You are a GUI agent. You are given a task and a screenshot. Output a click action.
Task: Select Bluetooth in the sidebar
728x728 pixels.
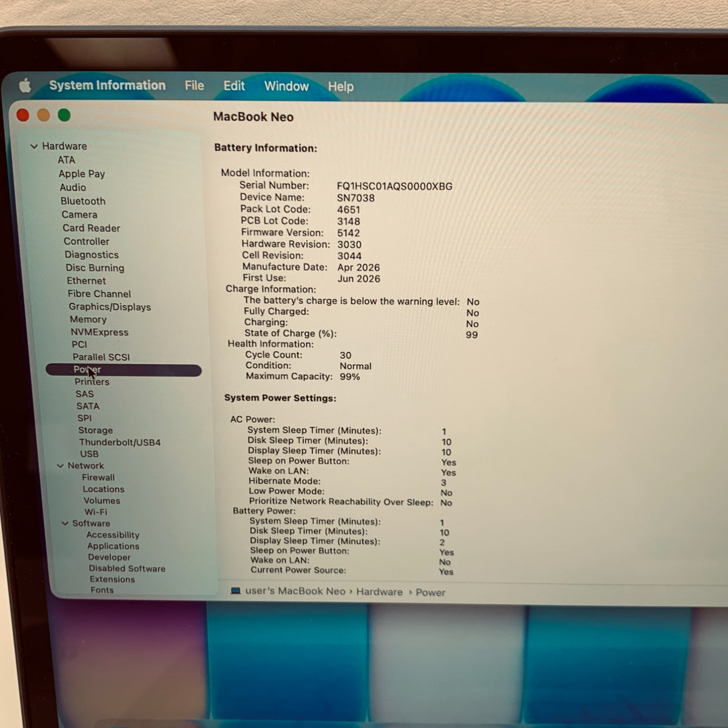click(83, 201)
